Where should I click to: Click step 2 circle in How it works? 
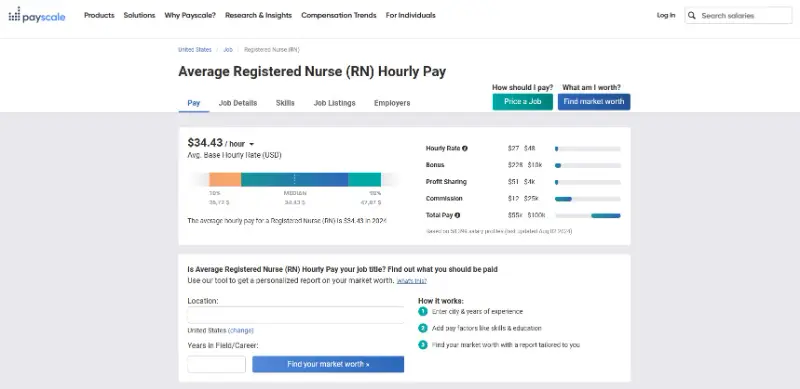click(x=423, y=328)
